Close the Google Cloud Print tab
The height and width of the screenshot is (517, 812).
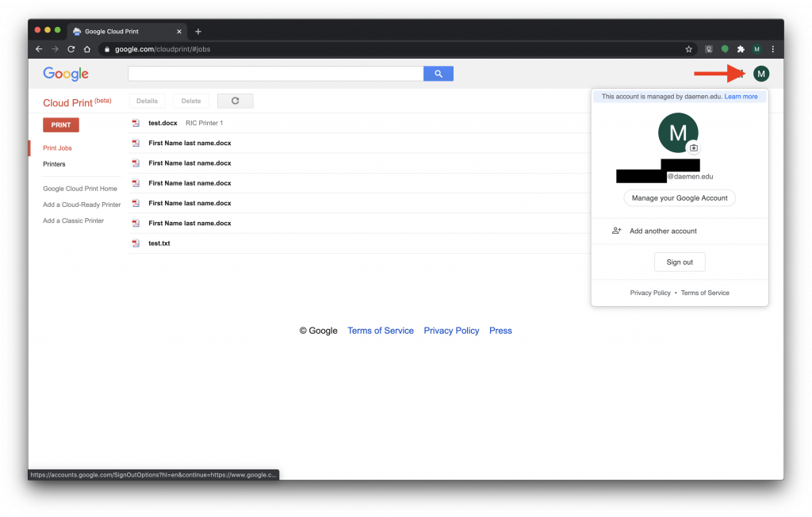(x=179, y=32)
